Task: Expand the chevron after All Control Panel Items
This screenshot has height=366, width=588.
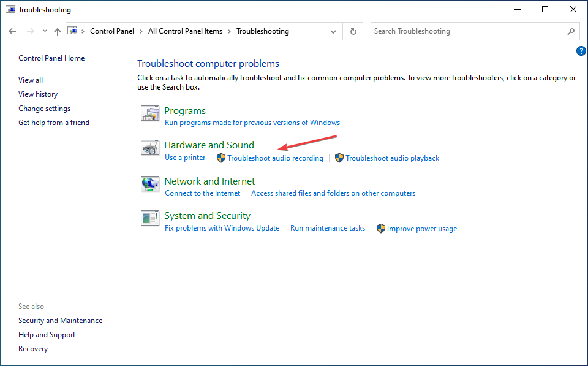Action: pyautogui.click(x=230, y=31)
